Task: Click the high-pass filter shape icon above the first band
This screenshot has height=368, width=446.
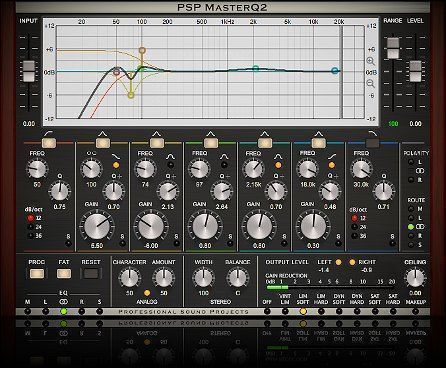Action: click(49, 134)
